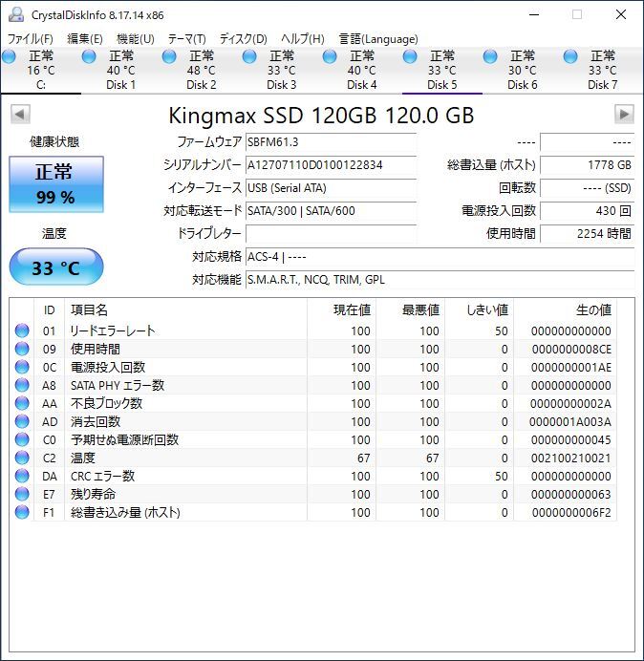Screen dimensions: 644x661
Task: Select the C: drive tab label
Action: click(x=41, y=85)
